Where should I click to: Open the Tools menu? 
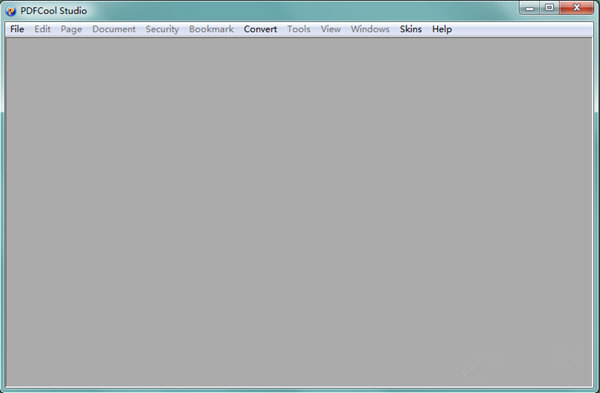point(299,29)
